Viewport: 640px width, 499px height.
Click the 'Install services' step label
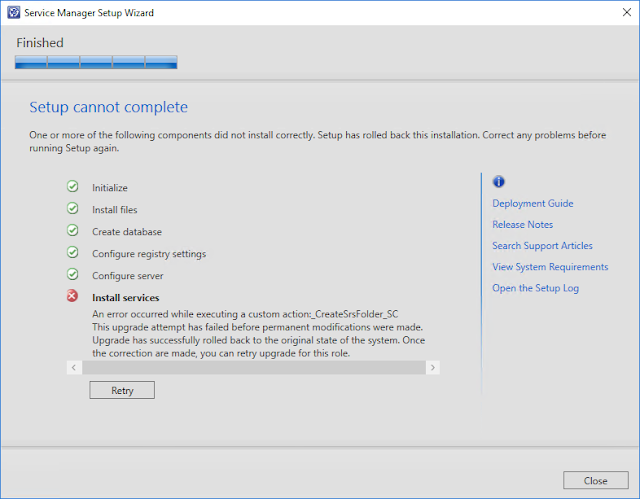[x=126, y=298]
